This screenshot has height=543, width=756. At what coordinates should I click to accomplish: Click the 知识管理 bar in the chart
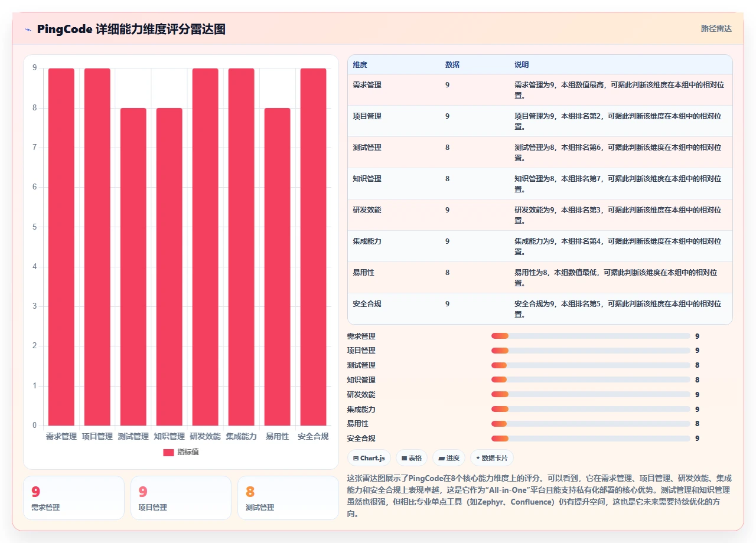click(170, 267)
